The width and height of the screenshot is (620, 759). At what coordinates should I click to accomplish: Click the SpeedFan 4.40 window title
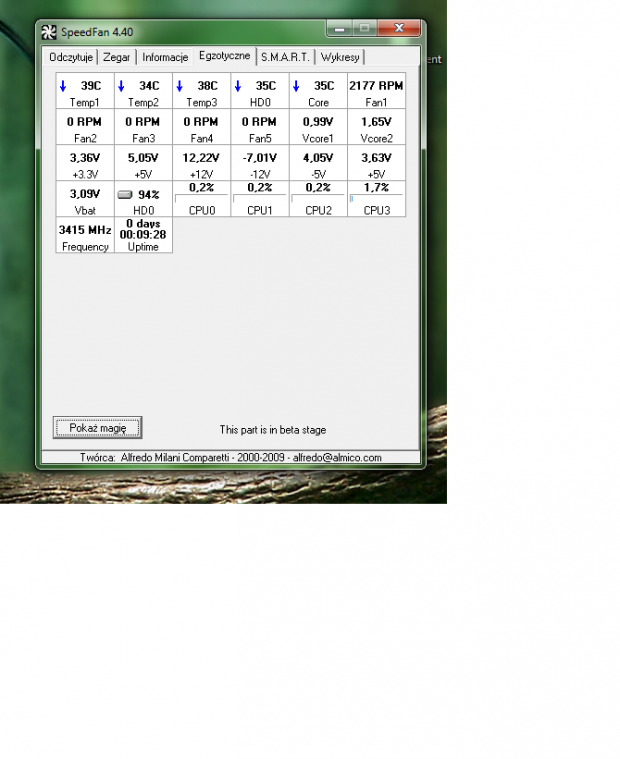coord(97,32)
